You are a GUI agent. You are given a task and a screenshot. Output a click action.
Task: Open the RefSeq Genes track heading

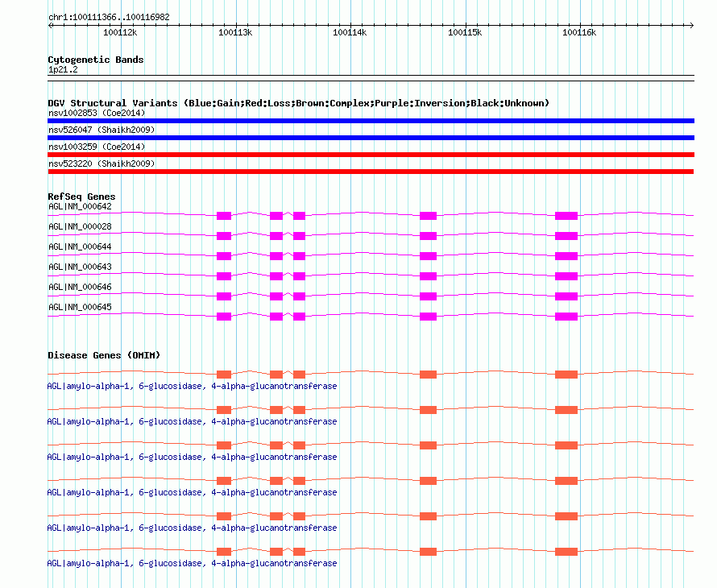coord(81,197)
